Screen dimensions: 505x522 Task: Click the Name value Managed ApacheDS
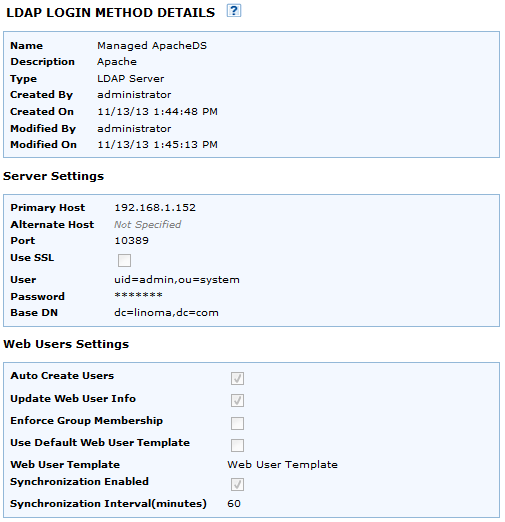click(x=152, y=46)
